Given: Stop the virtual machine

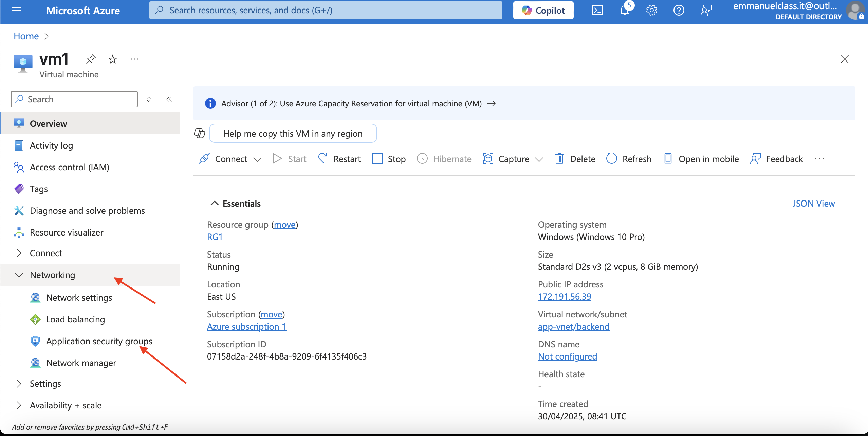Looking at the screenshot, I should 389,159.
